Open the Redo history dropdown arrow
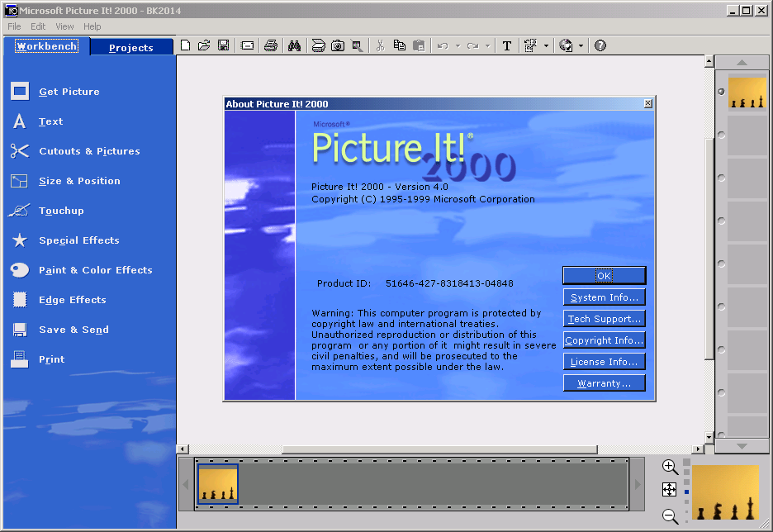773x532 pixels. (x=487, y=46)
